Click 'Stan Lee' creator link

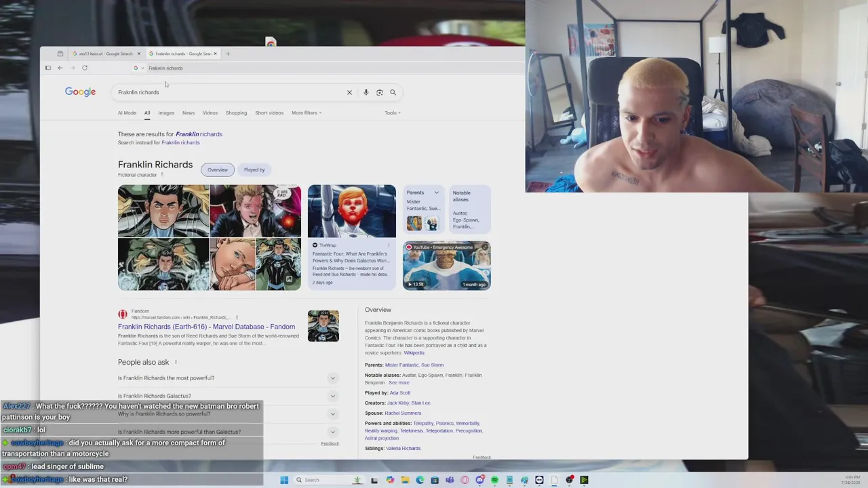[x=420, y=403]
